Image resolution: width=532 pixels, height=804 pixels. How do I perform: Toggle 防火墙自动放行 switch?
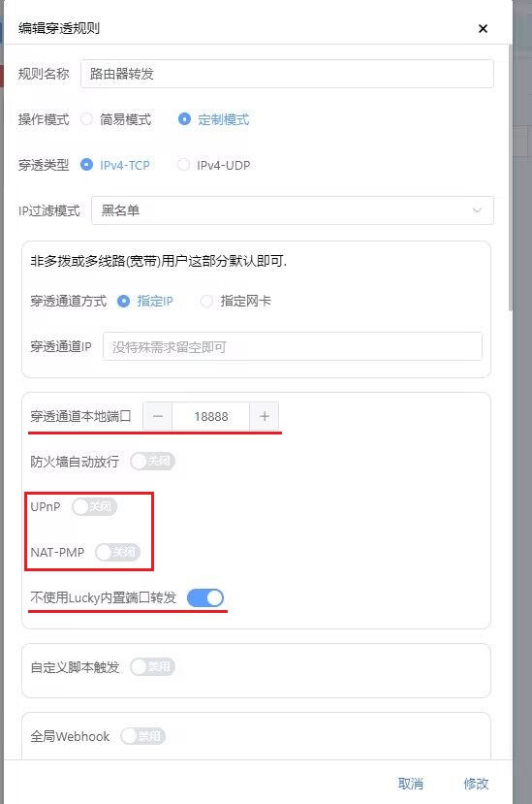pos(153,462)
